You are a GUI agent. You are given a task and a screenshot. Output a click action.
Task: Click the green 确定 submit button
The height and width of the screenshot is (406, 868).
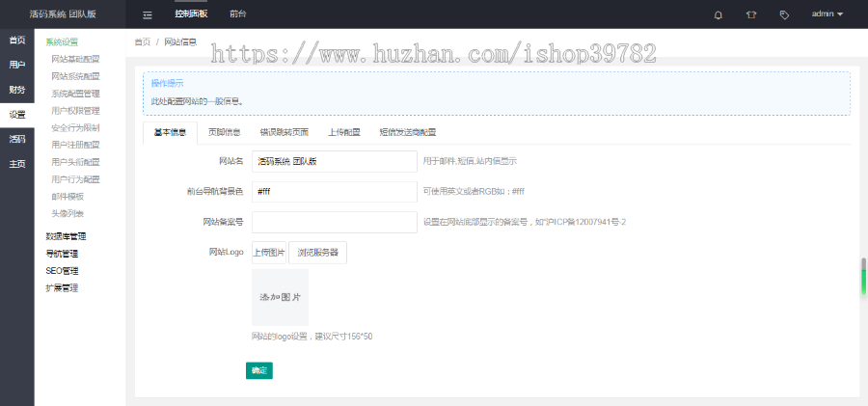[x=259, y=370]
